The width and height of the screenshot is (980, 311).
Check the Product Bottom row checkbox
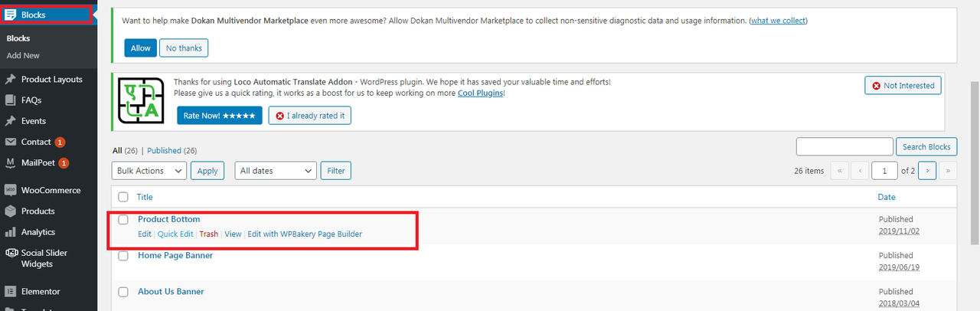[123, 220]
